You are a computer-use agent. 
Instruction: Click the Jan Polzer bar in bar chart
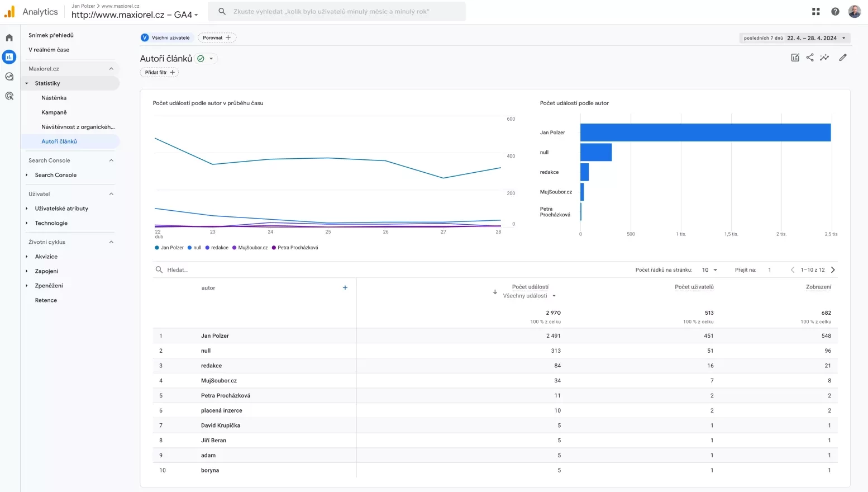pyautogui.click(x=705, y=133)
